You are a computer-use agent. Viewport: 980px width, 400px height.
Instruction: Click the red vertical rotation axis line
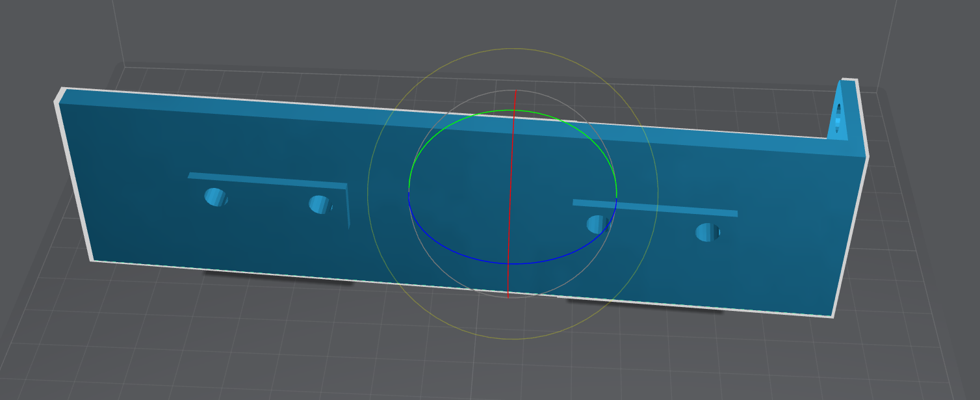(511, 195)
